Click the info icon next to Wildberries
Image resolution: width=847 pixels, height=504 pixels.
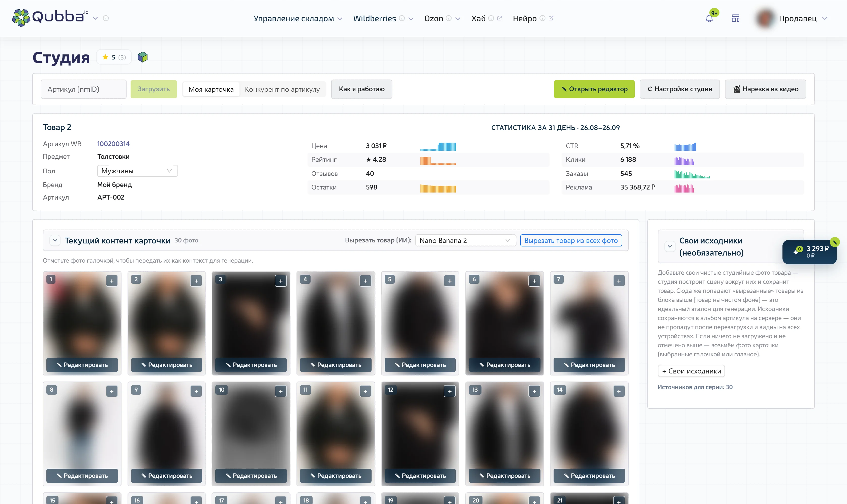click(x=402, y=18)
